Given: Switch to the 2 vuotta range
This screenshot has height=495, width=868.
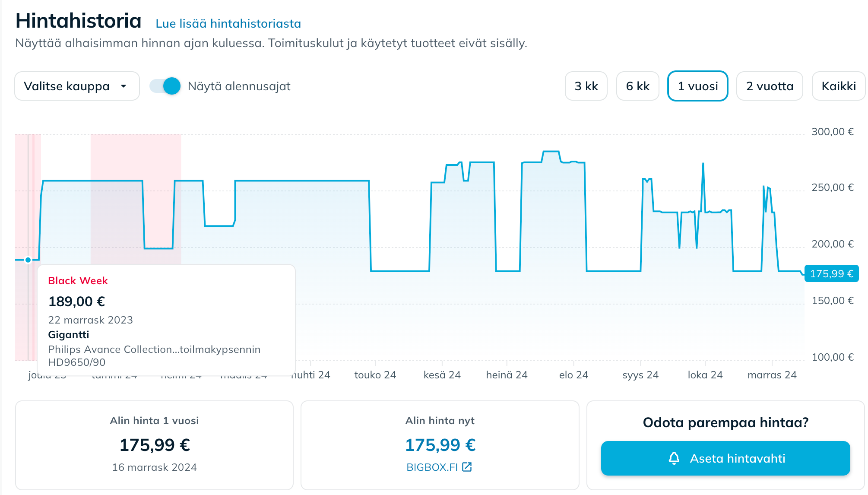Looking at the screenshot, I should (x=769, y=86).
